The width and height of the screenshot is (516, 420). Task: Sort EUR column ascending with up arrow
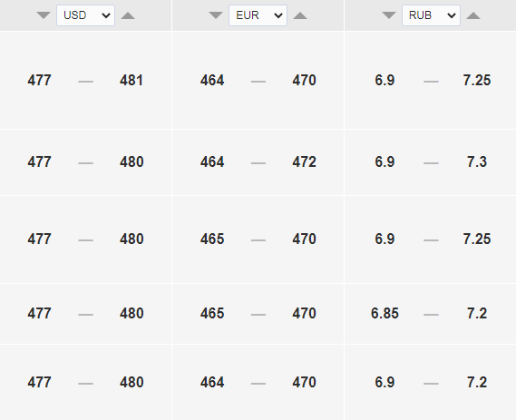(300, 15)
